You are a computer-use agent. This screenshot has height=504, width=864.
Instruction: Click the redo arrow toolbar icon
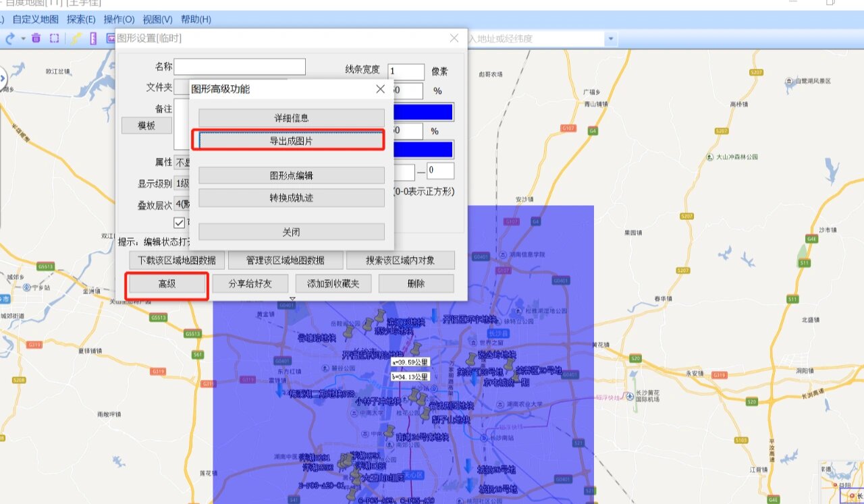(10, 39)
